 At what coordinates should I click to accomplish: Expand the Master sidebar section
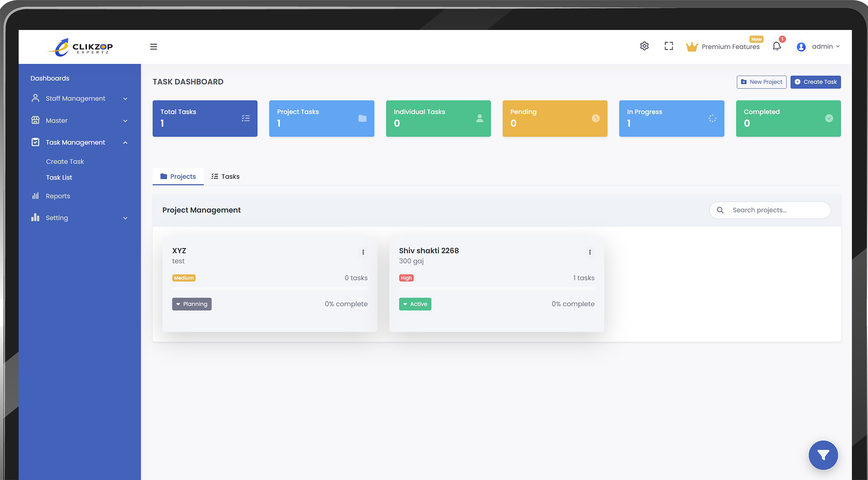click(x=125, y=121)
